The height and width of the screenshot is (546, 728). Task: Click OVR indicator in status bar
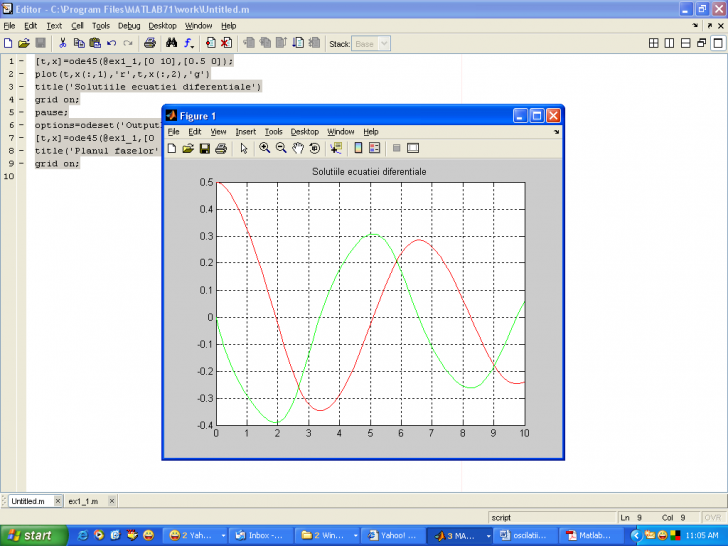tap(713, 518)
